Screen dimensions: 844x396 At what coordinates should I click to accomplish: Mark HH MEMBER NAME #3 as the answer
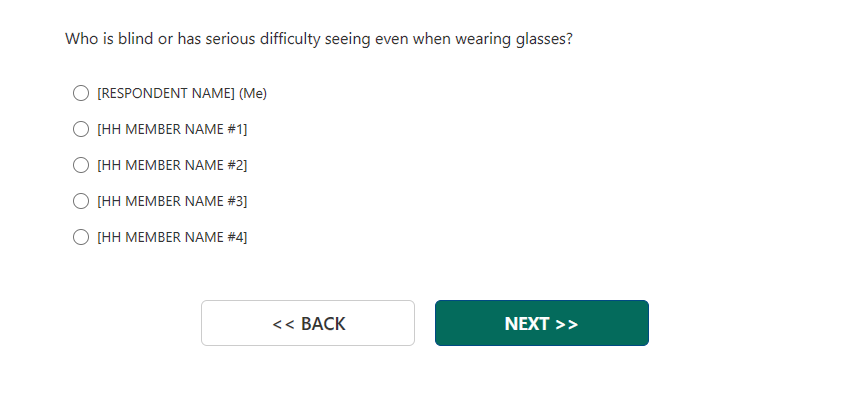point(81,201)
